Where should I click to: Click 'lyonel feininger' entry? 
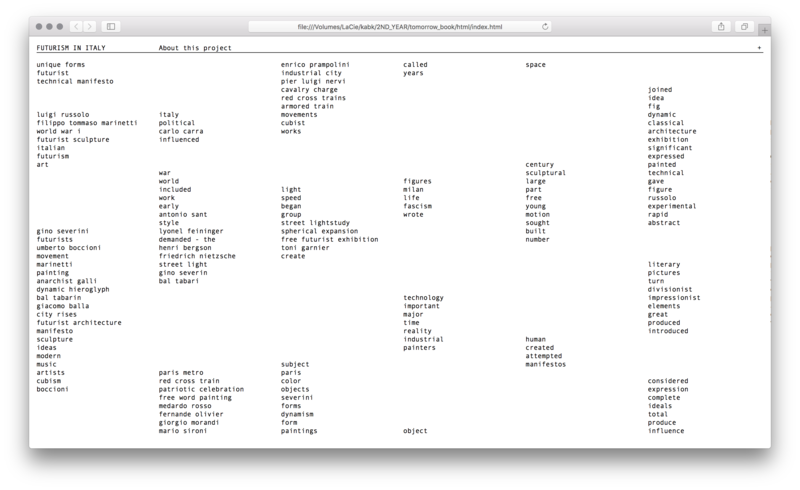click(x=191, y=231)
